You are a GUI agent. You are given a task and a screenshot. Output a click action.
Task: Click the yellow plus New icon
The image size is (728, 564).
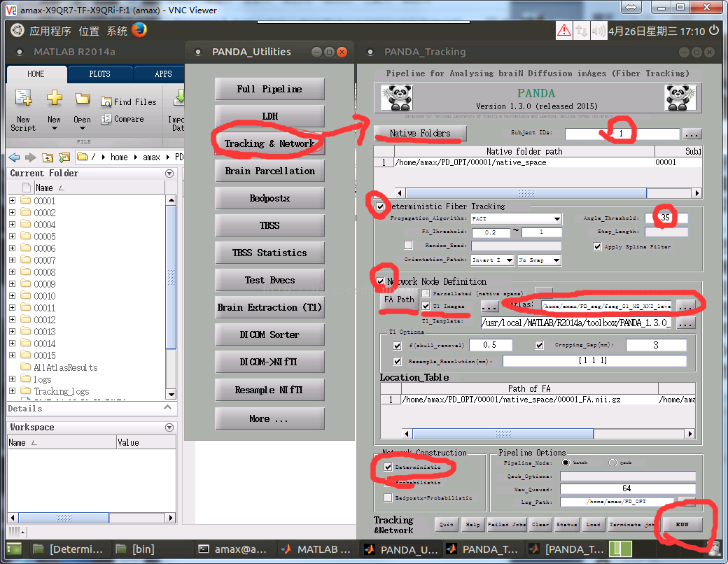55,97
